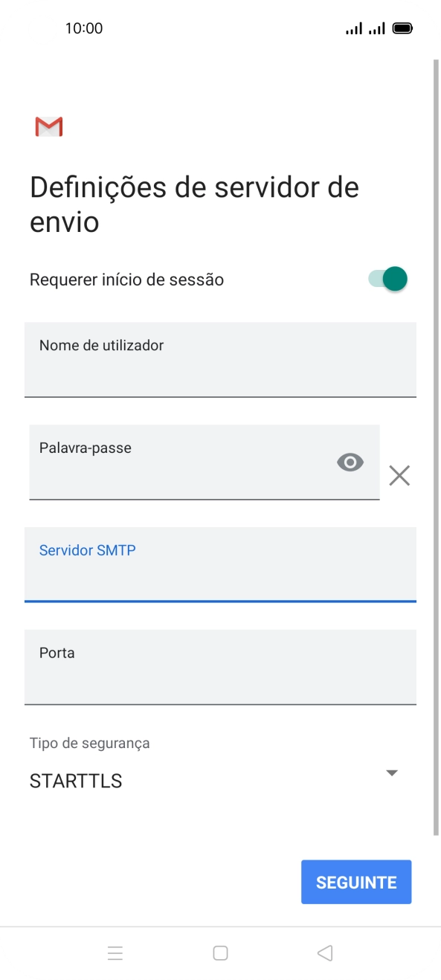The height and width of the screenshot is (980, 441).
Task: Tap the Android back navigation icon
Action: 324,953
